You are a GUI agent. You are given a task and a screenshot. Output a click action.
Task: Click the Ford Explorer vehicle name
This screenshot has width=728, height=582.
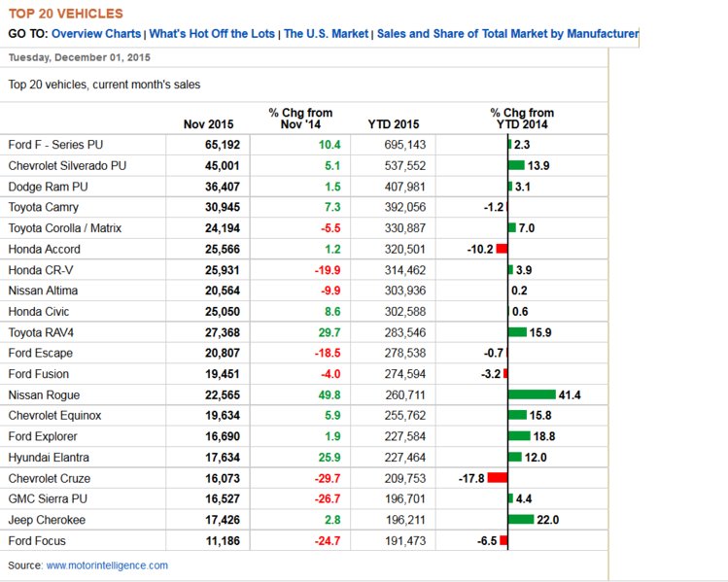[x=43, y=436]
